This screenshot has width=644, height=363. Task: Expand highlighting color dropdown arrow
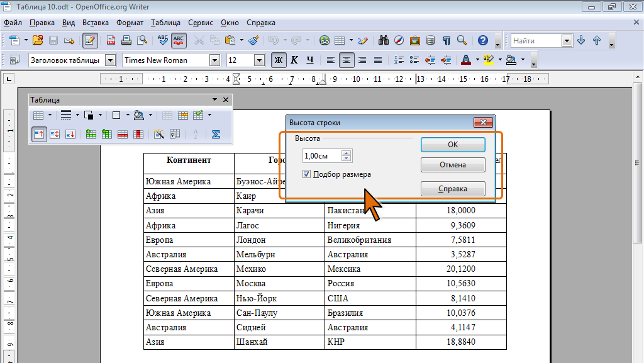(x=500, y=60)
